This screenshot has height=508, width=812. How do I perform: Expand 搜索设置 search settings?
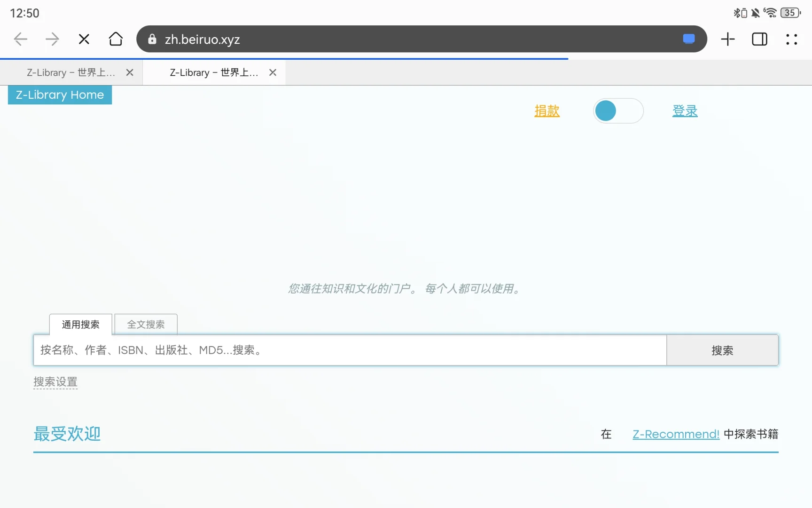click(55, 382)
